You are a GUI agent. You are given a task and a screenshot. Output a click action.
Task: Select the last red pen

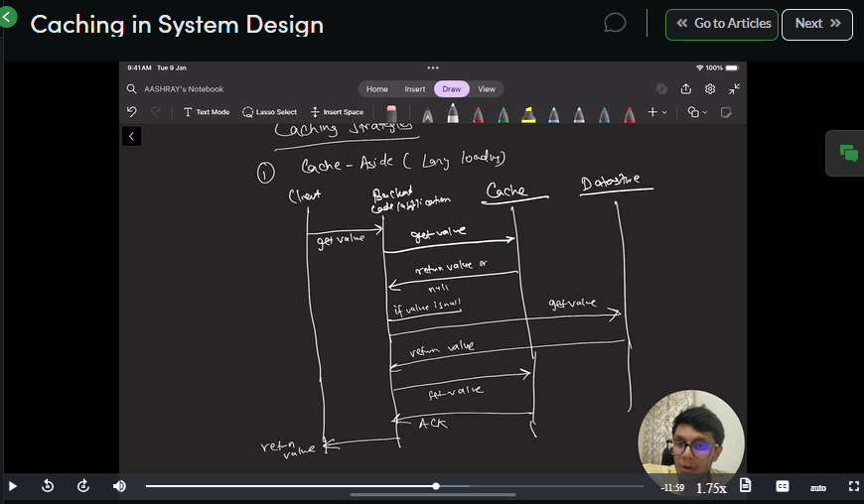(x=630, y=114)
